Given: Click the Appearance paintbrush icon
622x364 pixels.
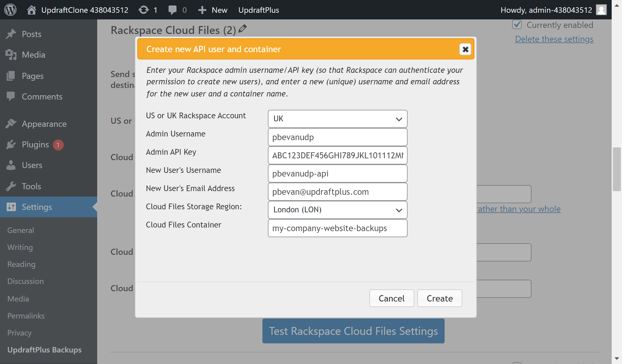Looking at the screenshot, I should [11, 124].
